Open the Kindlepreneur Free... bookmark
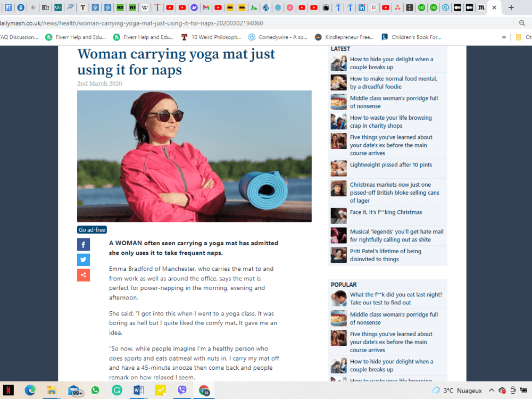The image size is (532, 399). (x=344, y=37)
